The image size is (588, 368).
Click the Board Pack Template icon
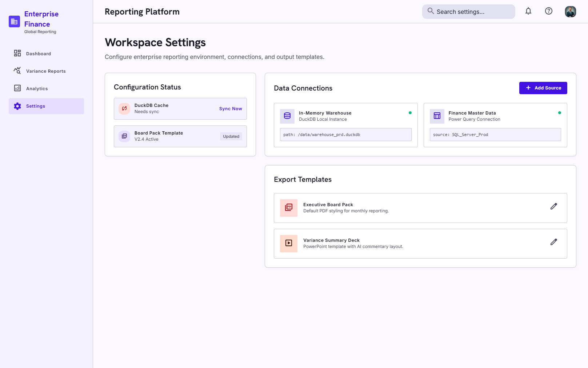(x=124, y=136)
